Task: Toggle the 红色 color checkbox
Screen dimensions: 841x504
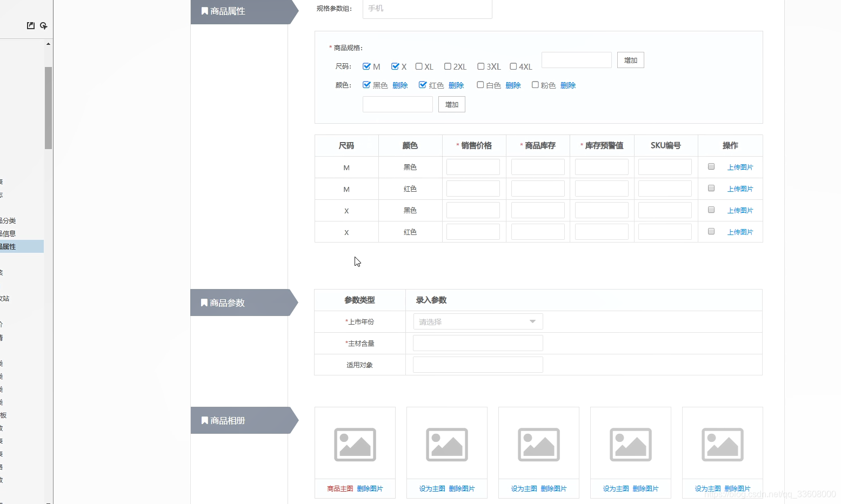Action: 423,85
